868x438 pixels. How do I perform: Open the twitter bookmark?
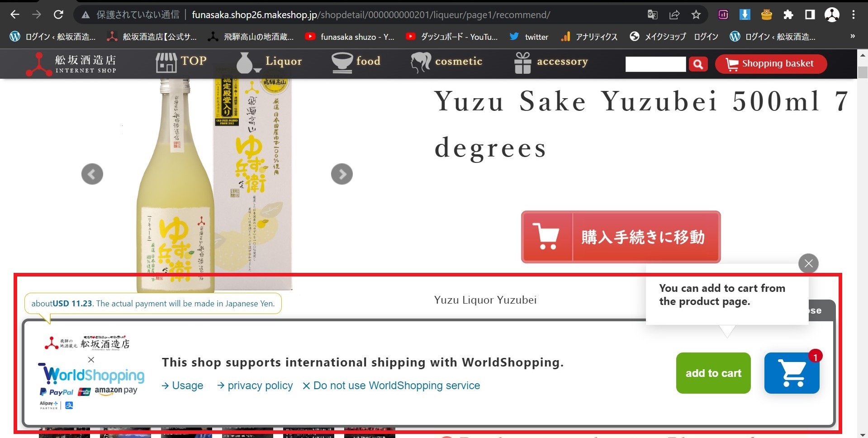[x=528, y=37]
